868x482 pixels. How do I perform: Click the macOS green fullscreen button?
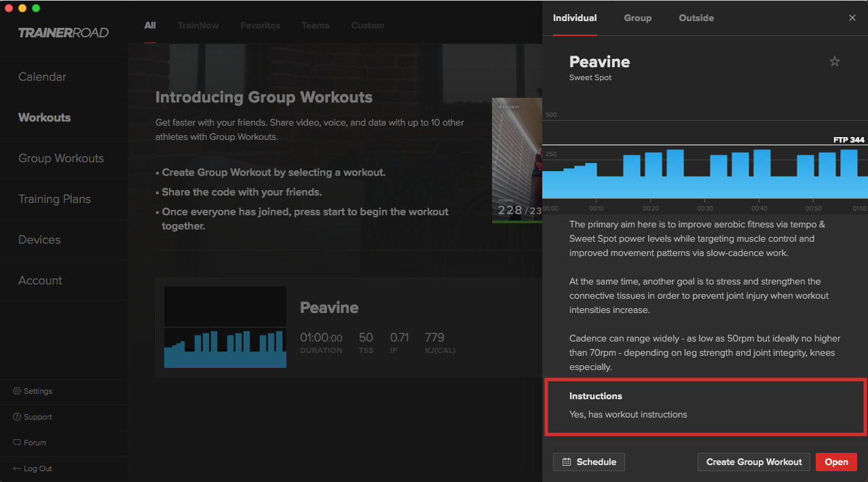point(36,8)
